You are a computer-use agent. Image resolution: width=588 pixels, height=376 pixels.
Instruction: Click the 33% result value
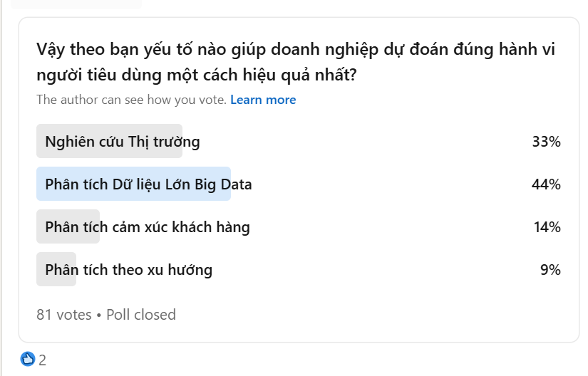click(546, 142)
